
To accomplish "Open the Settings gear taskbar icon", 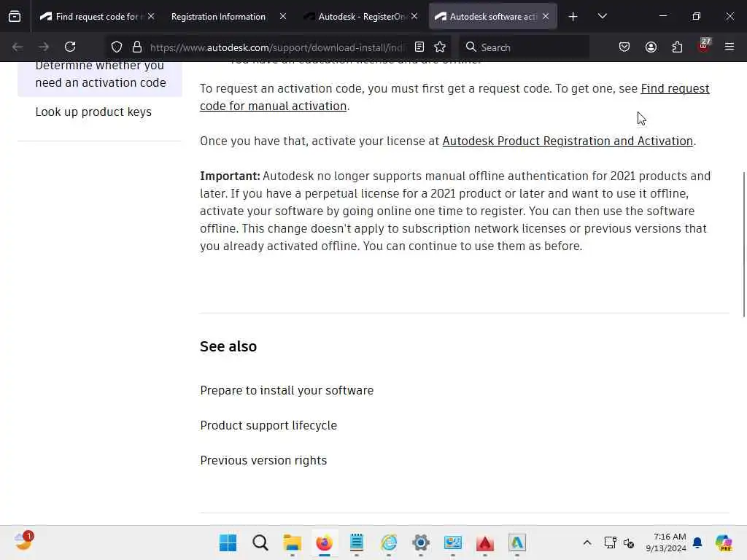I will (x=421, y=542).
